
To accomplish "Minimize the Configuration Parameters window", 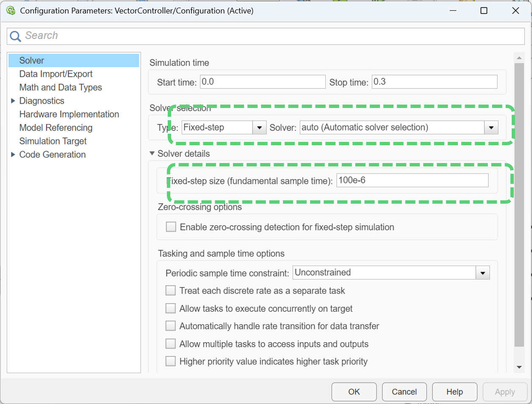I will pos(453,11).
